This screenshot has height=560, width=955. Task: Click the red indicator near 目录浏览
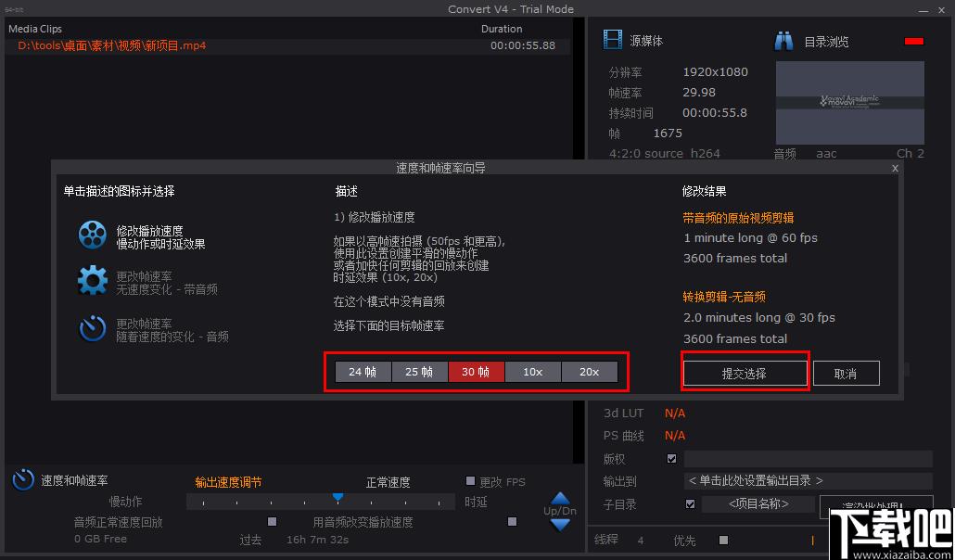(x=914, y=42)
